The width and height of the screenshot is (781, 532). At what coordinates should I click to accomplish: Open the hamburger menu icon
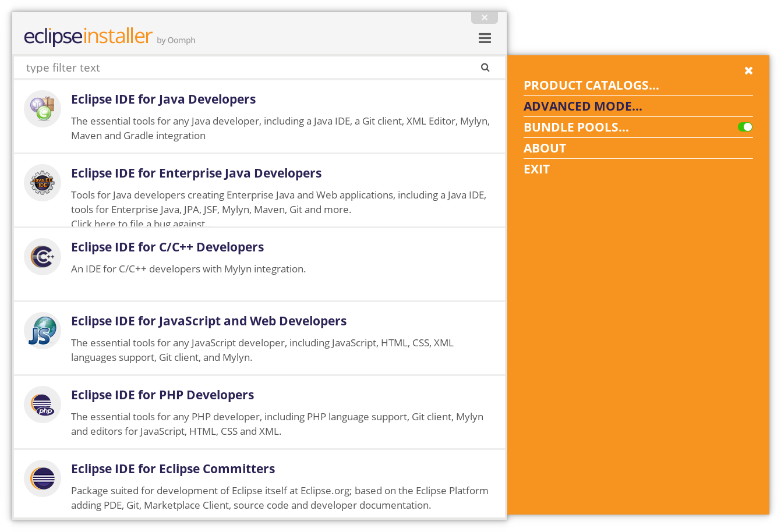pyautogui.click(x=485, y=38)
